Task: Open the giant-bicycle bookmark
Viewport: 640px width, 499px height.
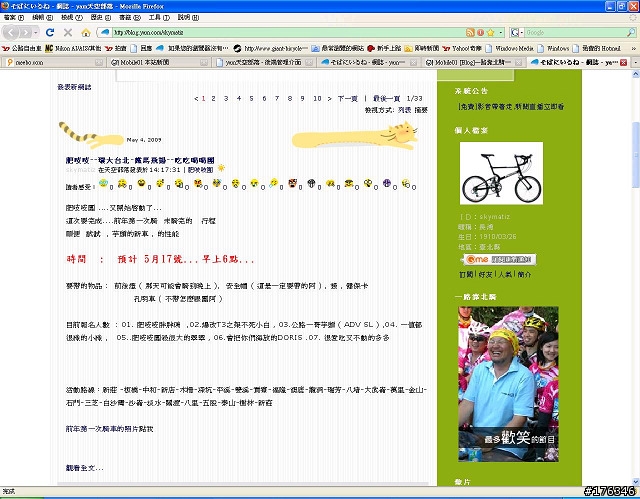Action: click(271, 48)
